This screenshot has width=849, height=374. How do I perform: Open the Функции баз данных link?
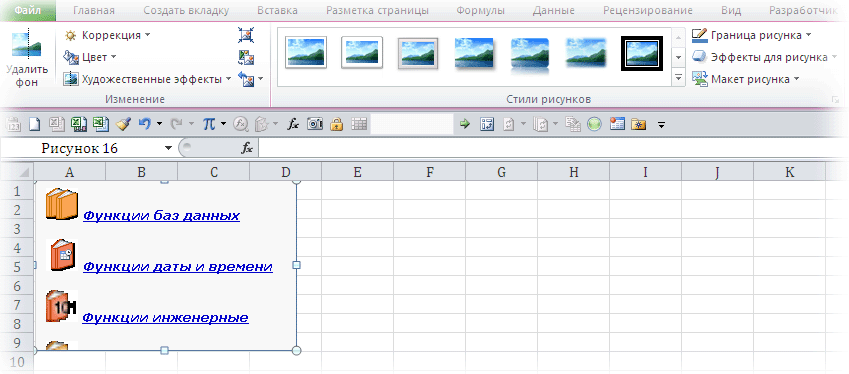[x=161, y=216]
